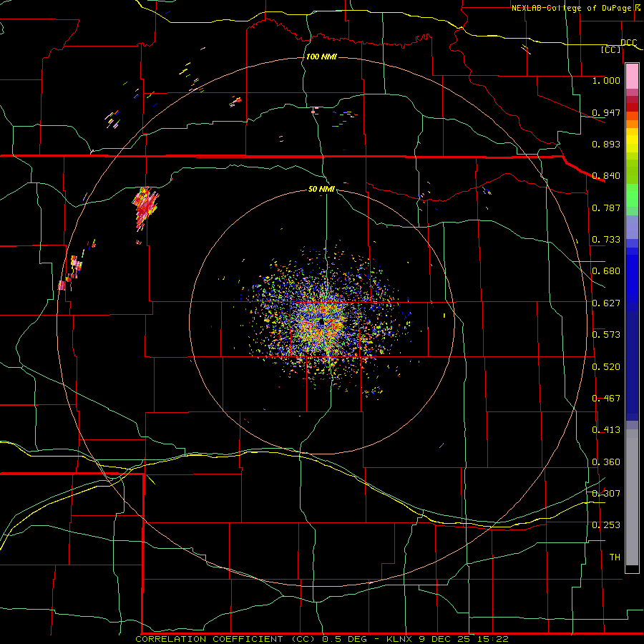This screenshot has width=644, height=644.
Task: Click the [CC] legend title
Action: click(x=611, y=49)
